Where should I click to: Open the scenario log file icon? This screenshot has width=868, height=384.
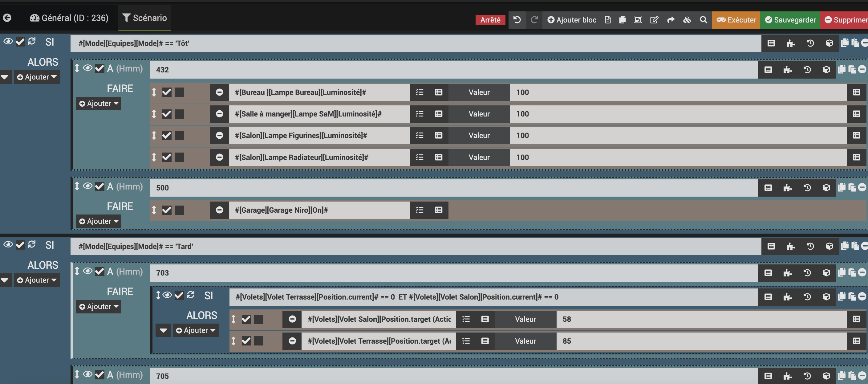tap(607, 20)
